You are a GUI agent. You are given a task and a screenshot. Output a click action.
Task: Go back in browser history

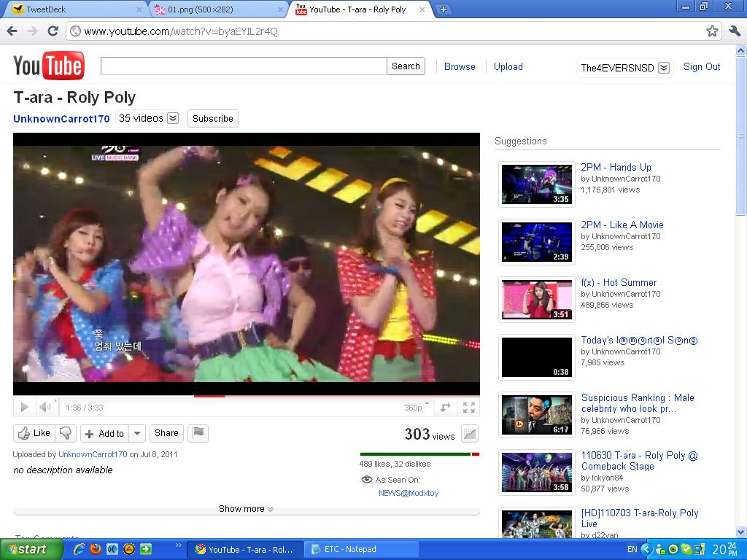[x=12, y=31]
